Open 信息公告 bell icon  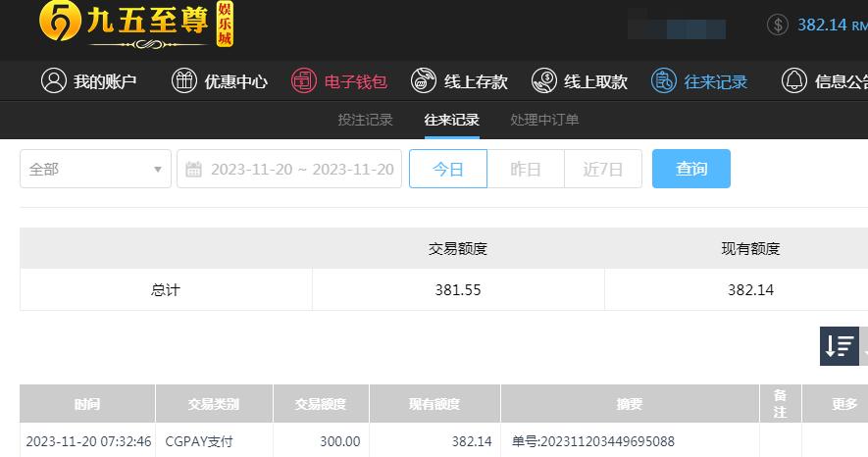(794, 80)
